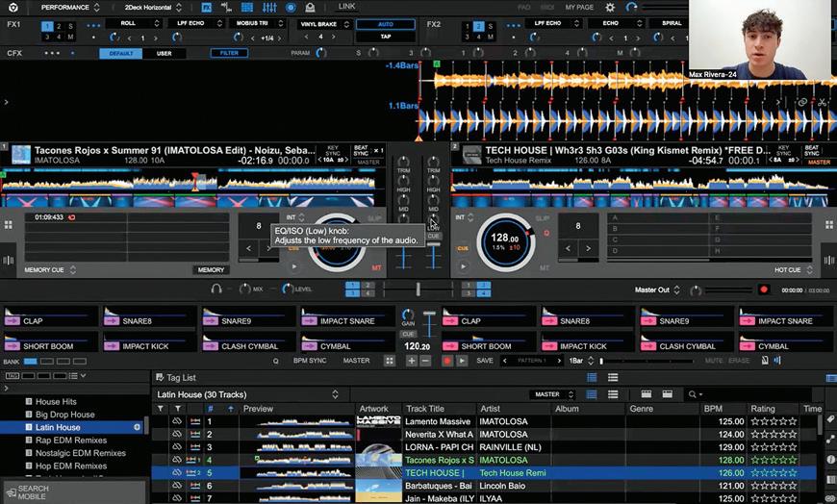The width and height of the screenshot is (837, 504).
Task: Click the metronome icon in the sequencer
Action: pyautogui.click(x=765, y=361)
